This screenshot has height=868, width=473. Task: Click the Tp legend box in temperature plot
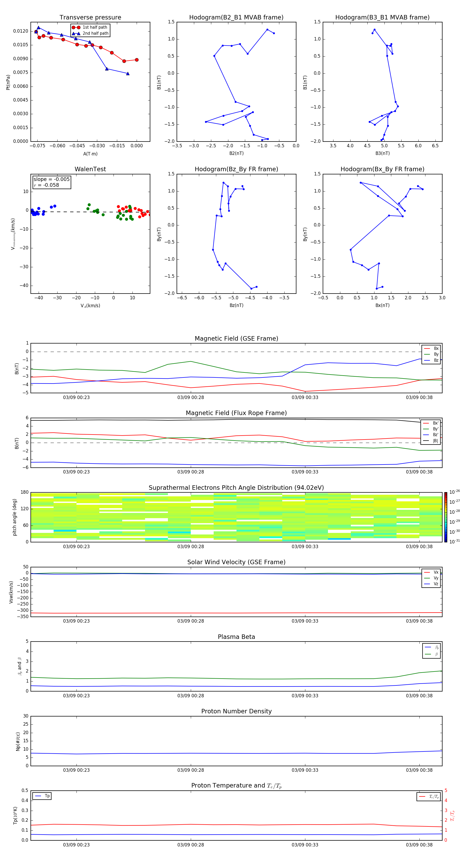point(42,796)
